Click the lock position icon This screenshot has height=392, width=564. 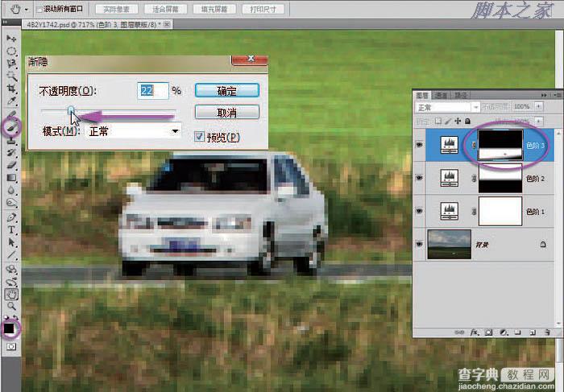tap(458, 121)
